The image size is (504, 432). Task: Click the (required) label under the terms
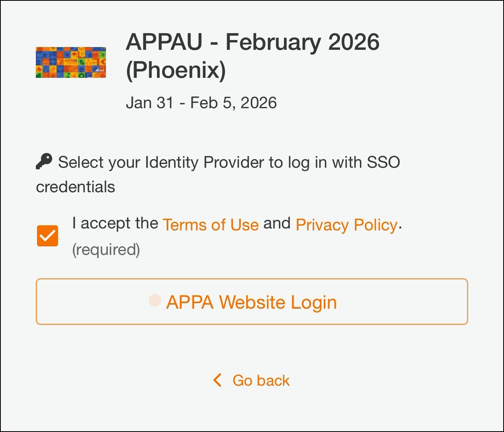pos(106,249)
